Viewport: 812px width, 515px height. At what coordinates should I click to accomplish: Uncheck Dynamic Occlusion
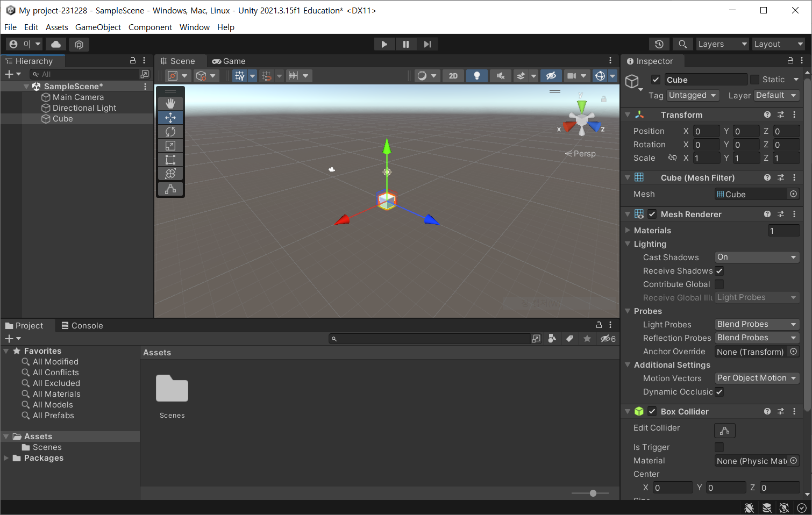719,392
